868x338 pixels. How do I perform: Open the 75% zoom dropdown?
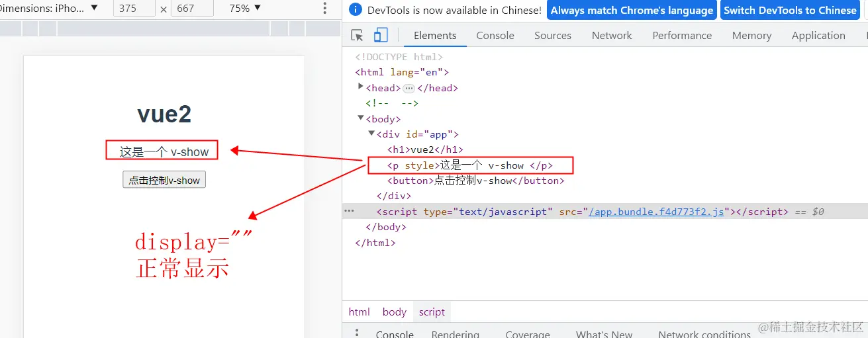tap(245, 9)
